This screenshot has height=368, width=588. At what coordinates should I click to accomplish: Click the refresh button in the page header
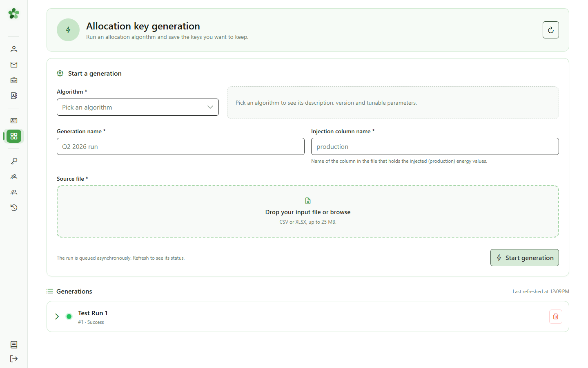(x=551, y=30)
